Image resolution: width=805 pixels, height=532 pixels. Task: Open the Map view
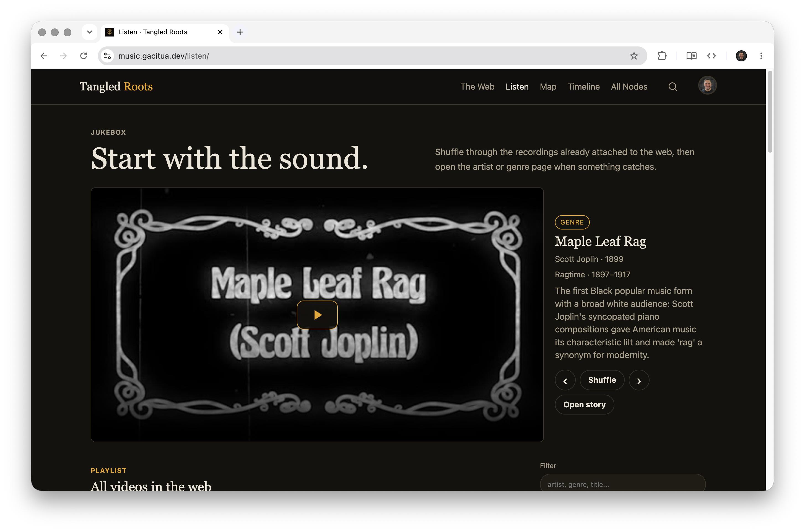[x=548, y=87]
